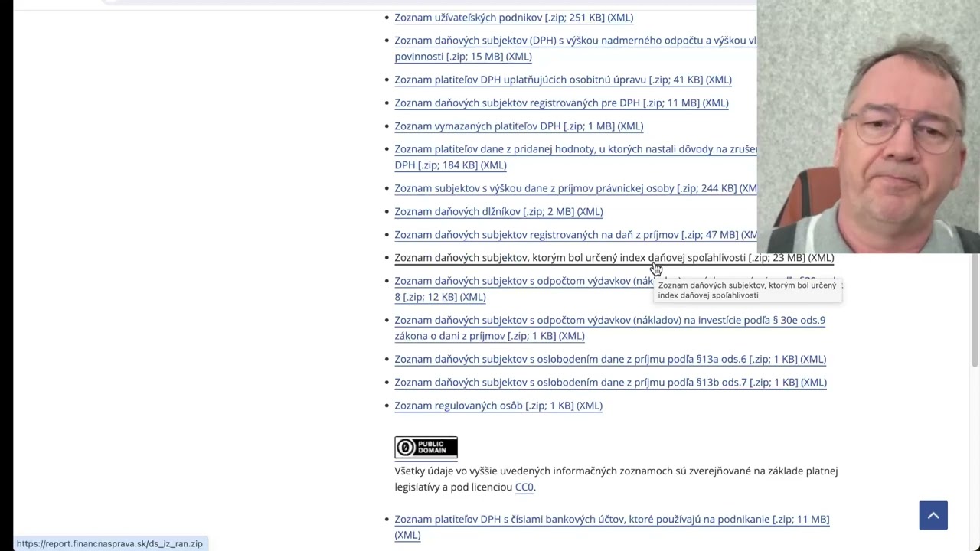Open the CC0 license link
980x551 pixels.
pos(524,487)
